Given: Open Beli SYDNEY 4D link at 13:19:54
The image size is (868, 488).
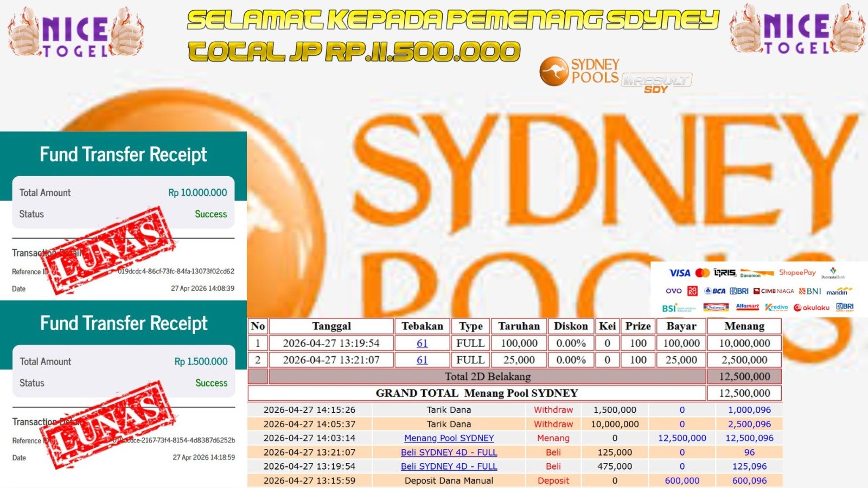Looking at the screenshot, I should (449, 466).
